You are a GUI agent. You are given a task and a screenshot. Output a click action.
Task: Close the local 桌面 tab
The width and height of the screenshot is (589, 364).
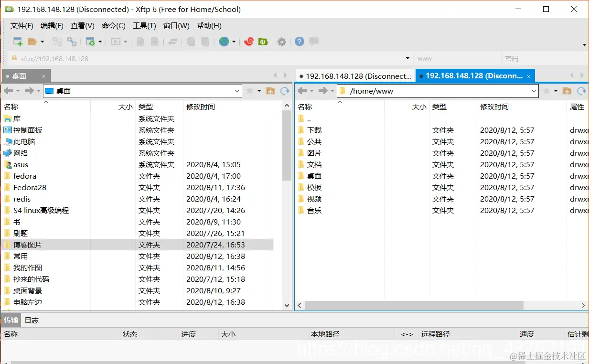[44, 76]
